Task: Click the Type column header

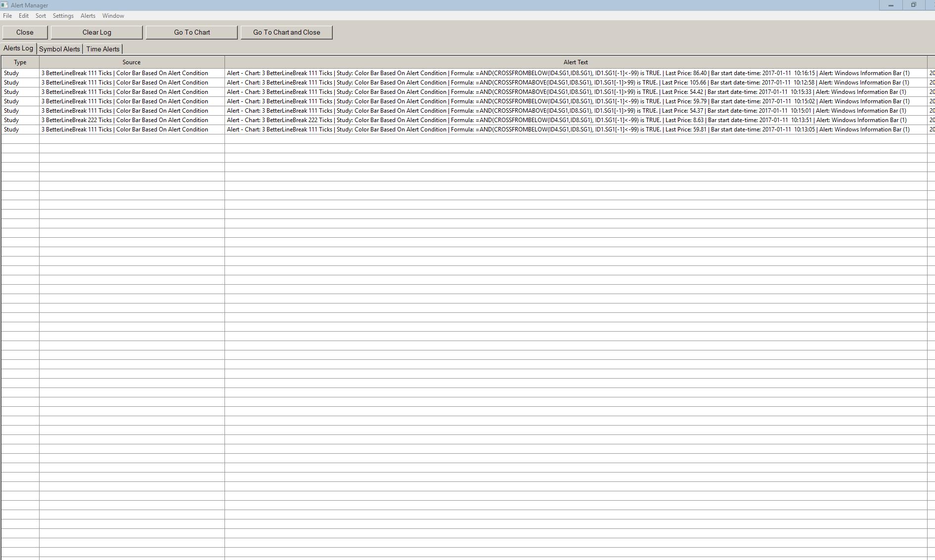Action: [20, 62]
